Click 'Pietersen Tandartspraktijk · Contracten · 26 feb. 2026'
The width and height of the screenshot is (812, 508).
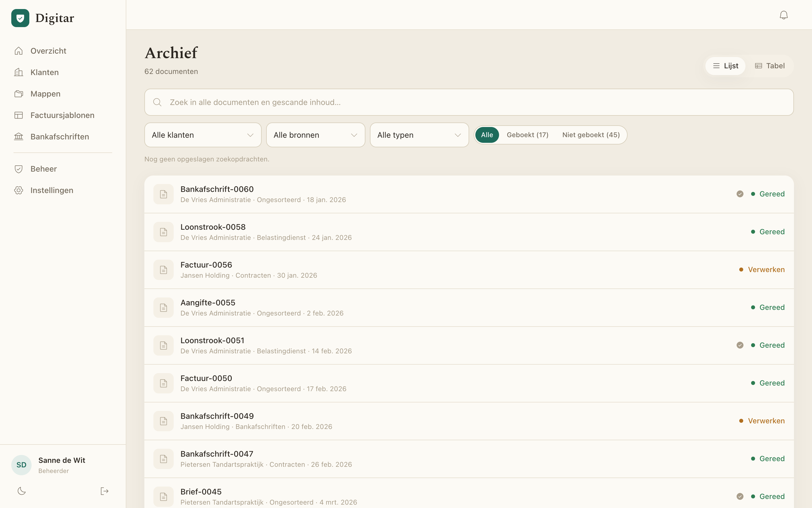coord(266,464)
